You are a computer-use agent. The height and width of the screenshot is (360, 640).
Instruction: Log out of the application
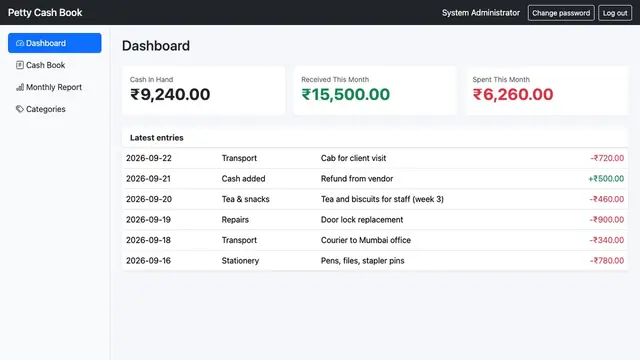click(615, 13)
